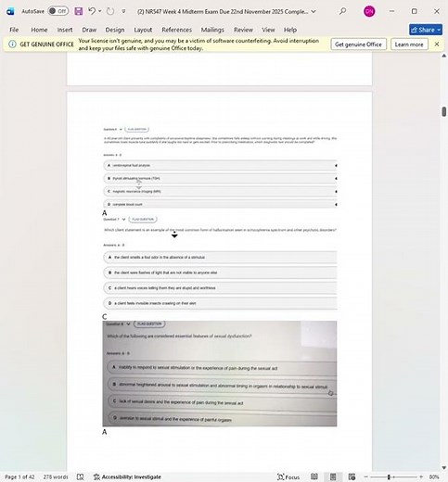Click answer letter C below Question 7

coord(104,317)
